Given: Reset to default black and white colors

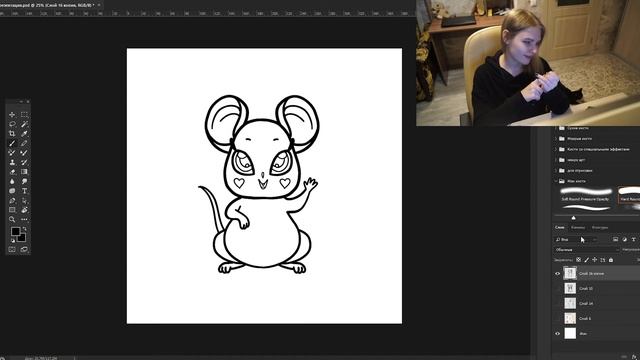Looking at the screenshot, I should click(x=12, y=240).
